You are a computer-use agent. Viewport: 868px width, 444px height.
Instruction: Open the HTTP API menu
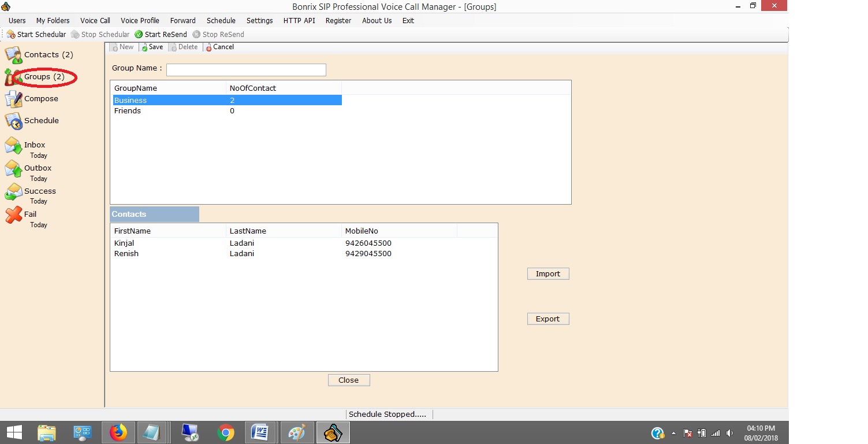coord(299,21)
